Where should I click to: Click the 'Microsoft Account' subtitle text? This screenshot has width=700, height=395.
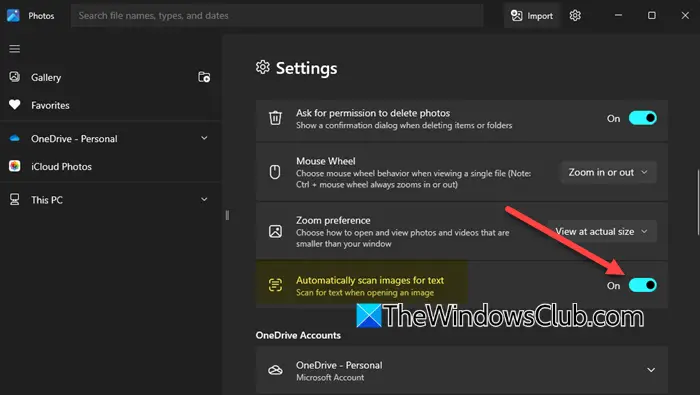tap(330, 378)
